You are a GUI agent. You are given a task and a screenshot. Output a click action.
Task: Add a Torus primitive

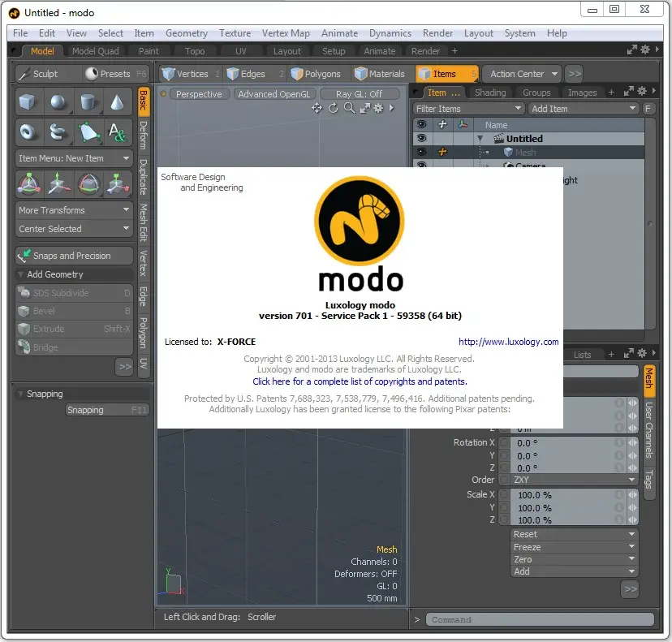(x=28, y=132)
